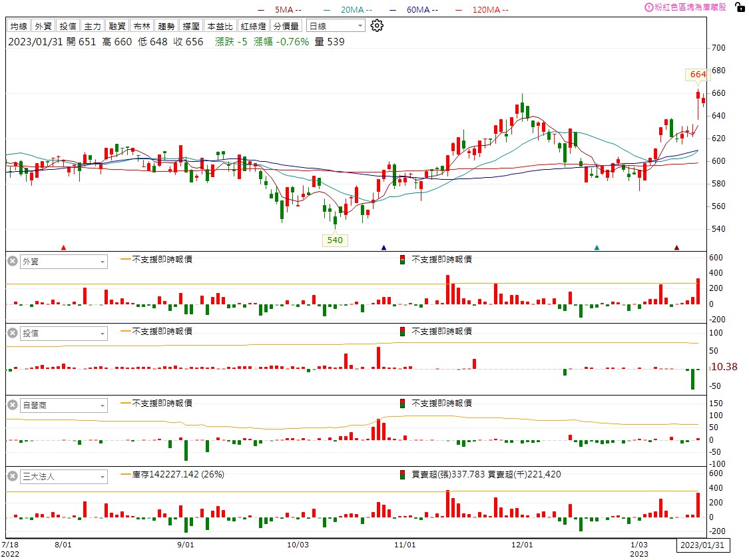Close the 外資 indicator panel
This screenshot has width=749, height=560.
[x=12, y=262]
